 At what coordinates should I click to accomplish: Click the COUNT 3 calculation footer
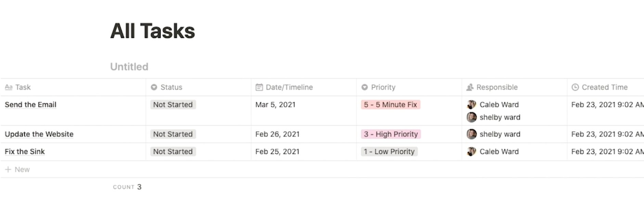click(x=127, y=187)
